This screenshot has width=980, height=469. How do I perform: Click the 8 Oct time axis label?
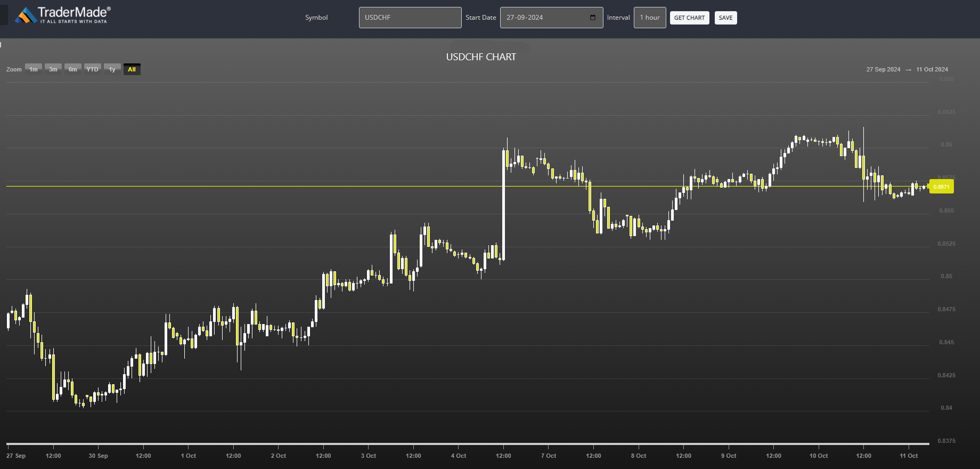pos(639,456)
